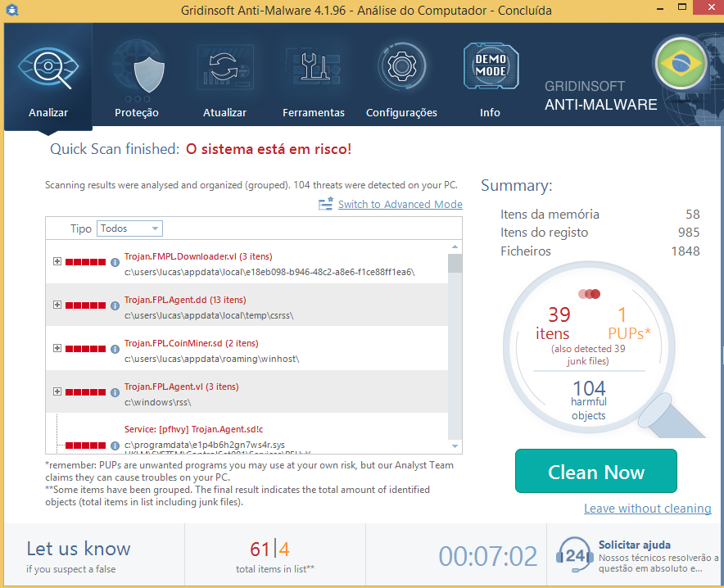Click Switch to Advanced Mode link
The image size is (724, 588).
(400, 204)
